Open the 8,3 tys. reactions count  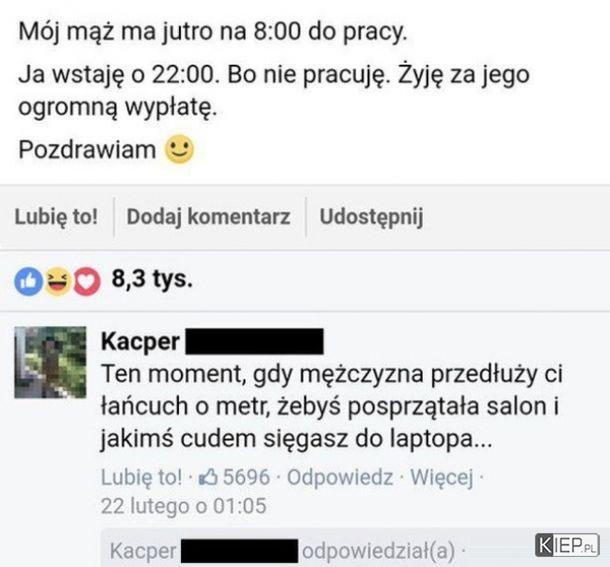[152, 279]
